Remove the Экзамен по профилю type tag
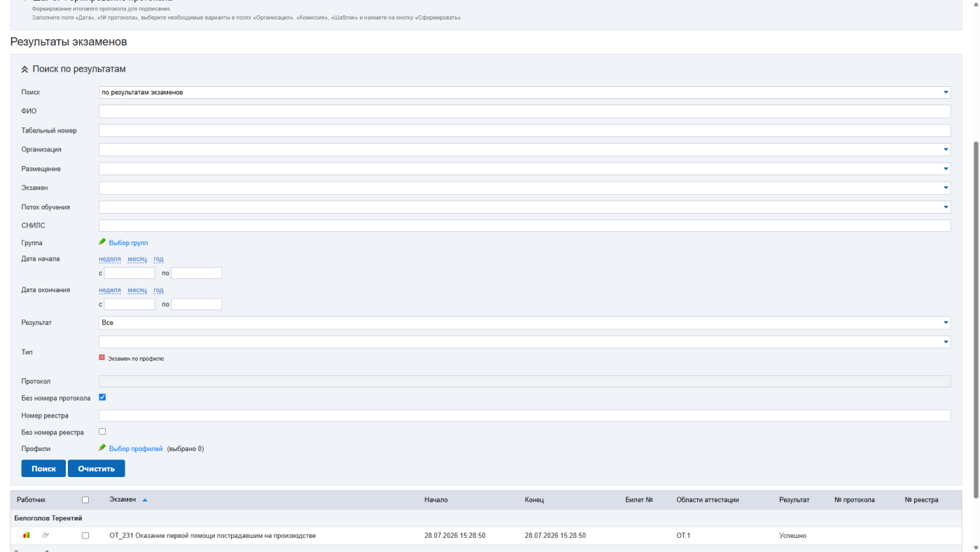Screen dimensions: 980x552 102,357
